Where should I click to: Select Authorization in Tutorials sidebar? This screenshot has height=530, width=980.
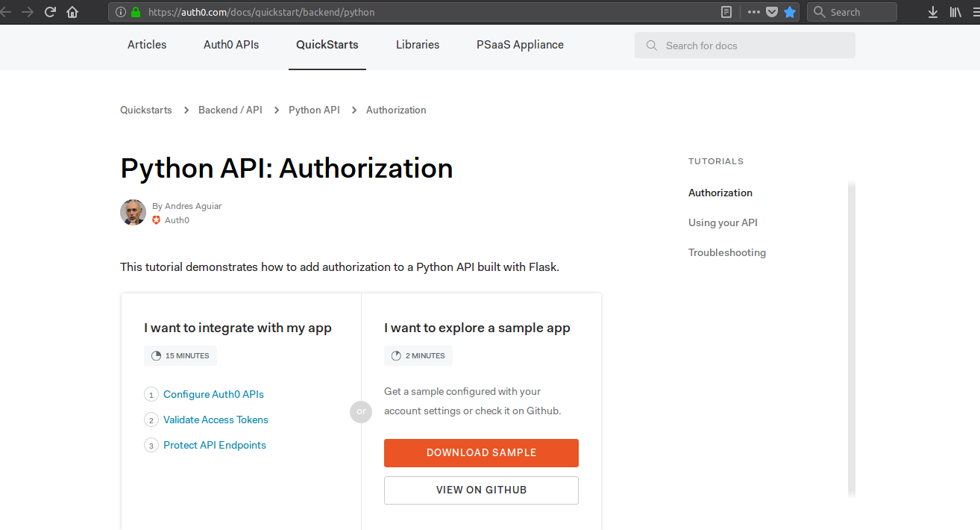click(x=720, y=193)
